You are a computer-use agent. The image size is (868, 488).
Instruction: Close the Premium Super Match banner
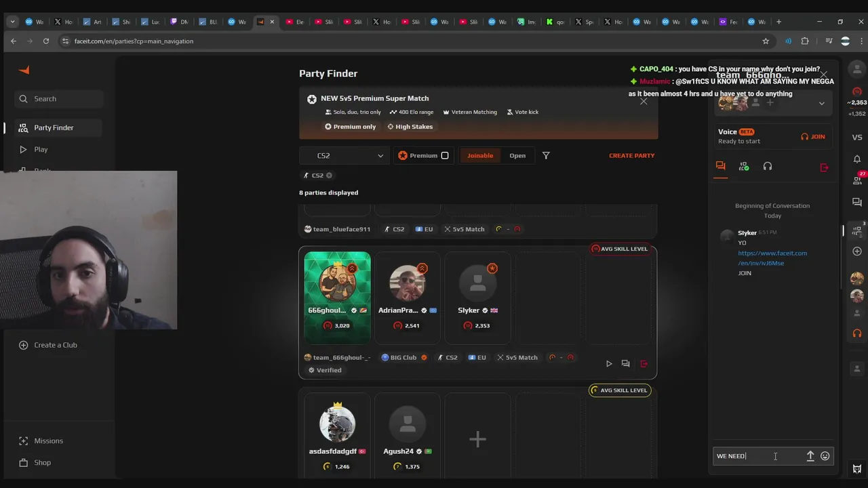[x=644, y=101]
